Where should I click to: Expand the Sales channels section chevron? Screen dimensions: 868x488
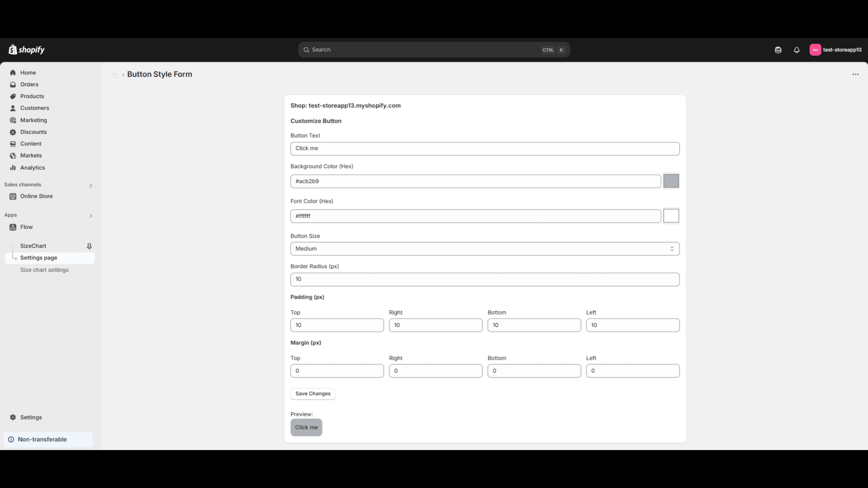click(91, 185)
